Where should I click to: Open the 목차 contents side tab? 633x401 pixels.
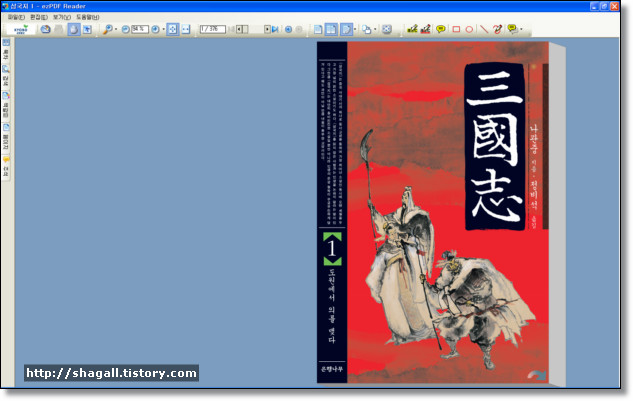(6, 50)
